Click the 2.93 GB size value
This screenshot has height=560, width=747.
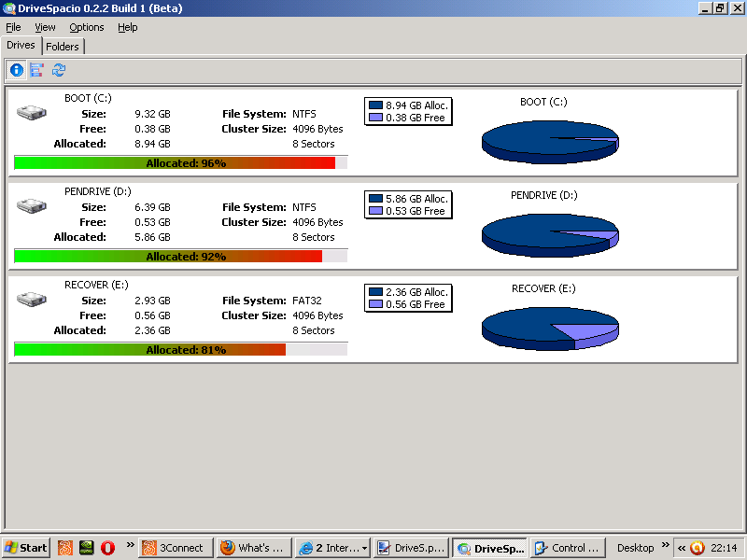(152, 301)
